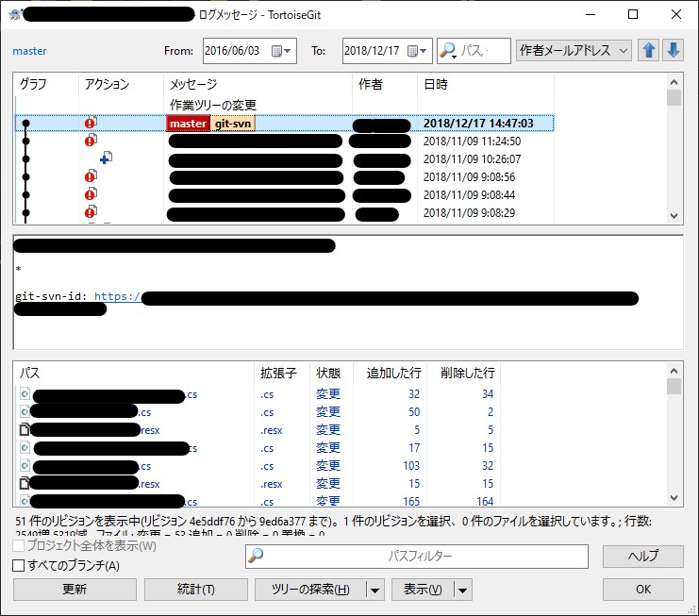Screen dimensions: 699x616
Task: Click C# file icon in row with 50 added lines
Action: [x=25, y=412]
